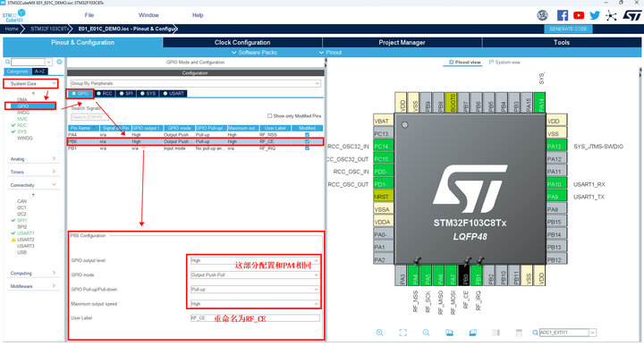Toggle the split vertical view icon
This screenshot has width=644, height=346.
click(496, 333)
